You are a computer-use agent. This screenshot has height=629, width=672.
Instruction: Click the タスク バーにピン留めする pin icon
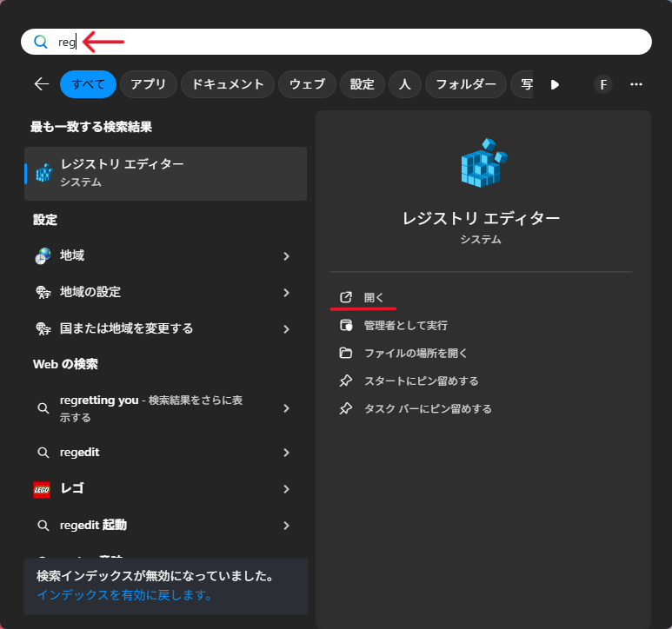[x=346, y=408]
